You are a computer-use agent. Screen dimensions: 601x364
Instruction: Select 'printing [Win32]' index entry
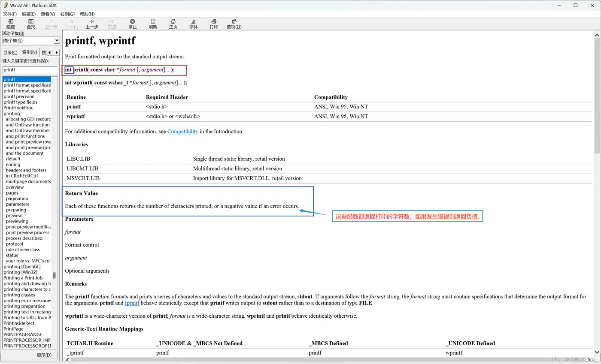tap(21, 272)
